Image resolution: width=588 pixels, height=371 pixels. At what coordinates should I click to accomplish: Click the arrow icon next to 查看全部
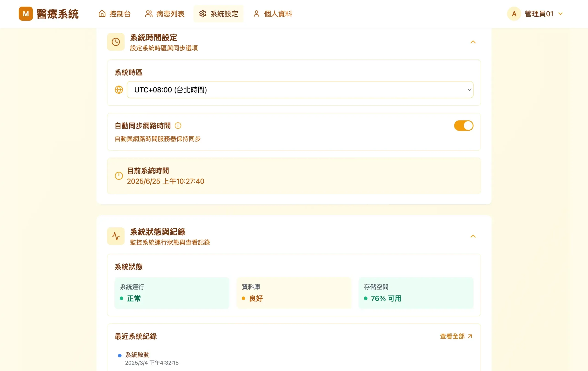(x=470, y=336)
